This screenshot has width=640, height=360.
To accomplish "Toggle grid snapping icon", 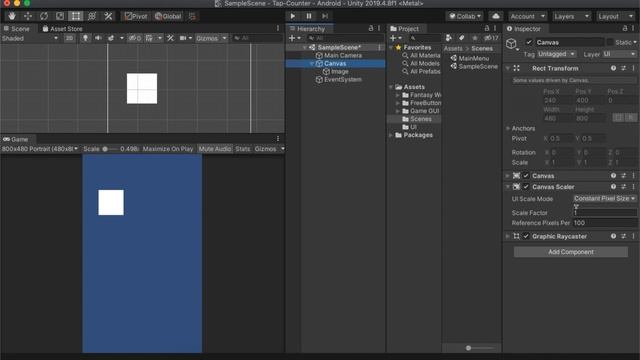I will point(192,16).
